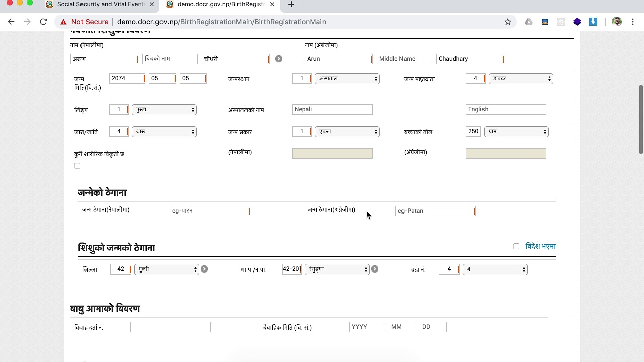Click the page vertical scrollbar
The width and height of the screenshot is (644, 362).
641,120
